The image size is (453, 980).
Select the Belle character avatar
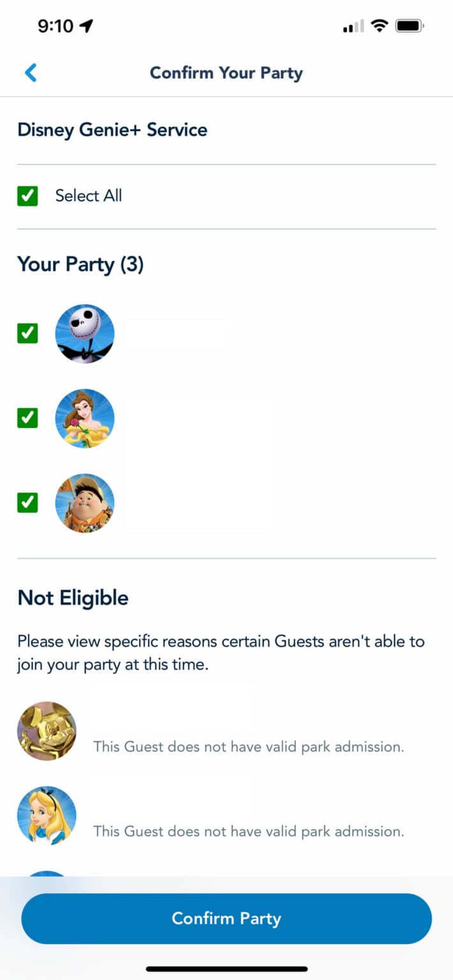pyautogui.click(x=85, y=418)
